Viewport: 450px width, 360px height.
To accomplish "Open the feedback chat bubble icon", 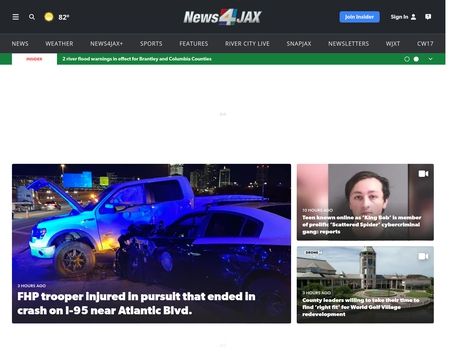I will (428, 17).
